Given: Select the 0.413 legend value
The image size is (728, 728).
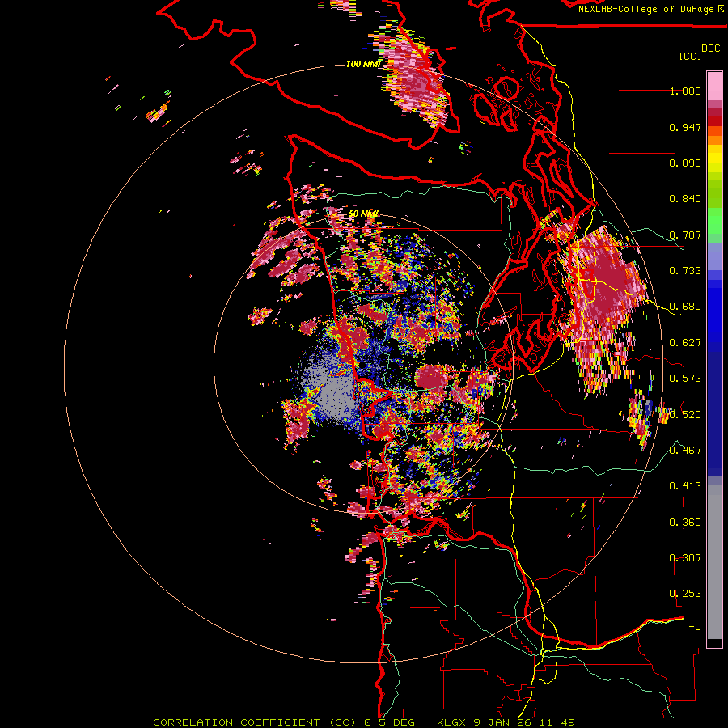Looking at the screenshot, I should pos(685,486).
